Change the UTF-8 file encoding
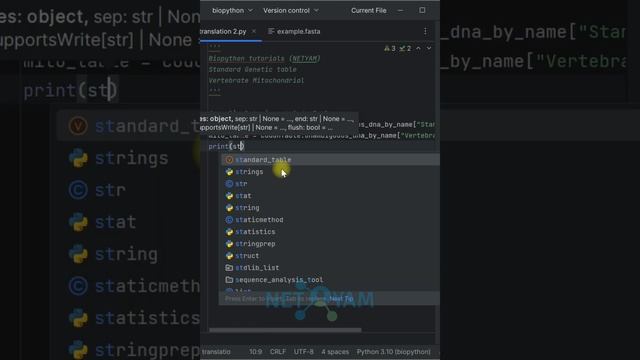Screen dimensions: 640x360 (x=304, y=352)
